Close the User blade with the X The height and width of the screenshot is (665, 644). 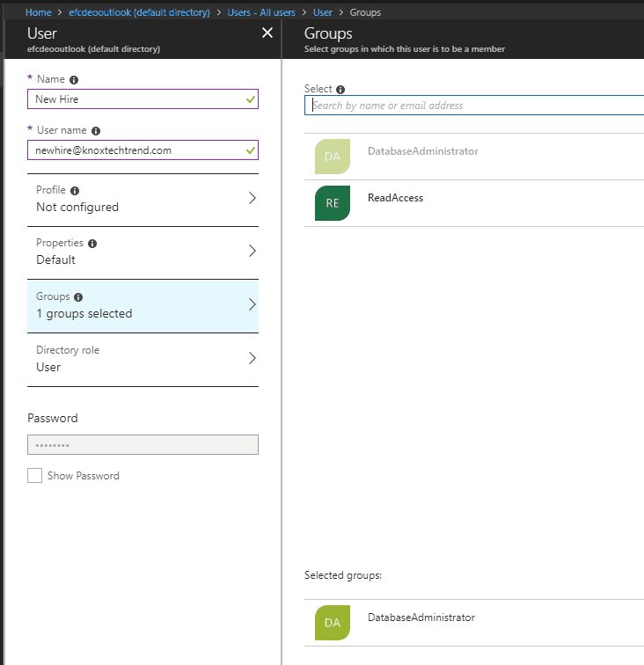(x=267, y=33)
